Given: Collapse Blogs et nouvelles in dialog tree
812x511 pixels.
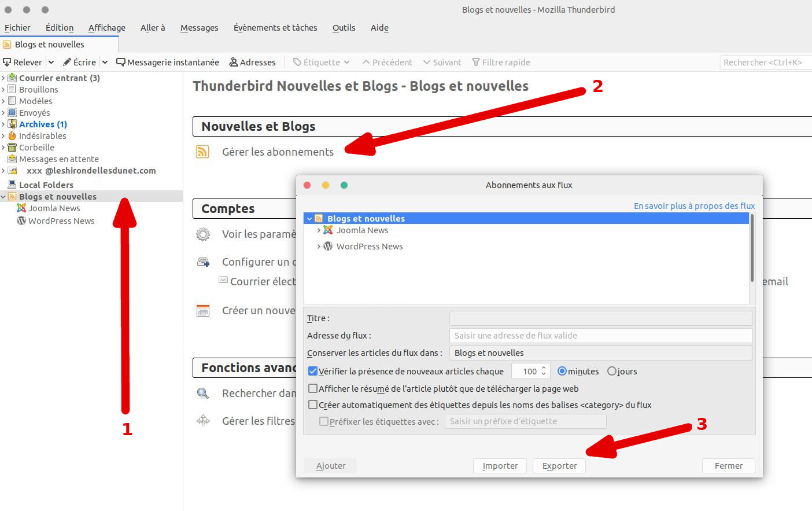Looking at the screenshot, I should [310, 219].
